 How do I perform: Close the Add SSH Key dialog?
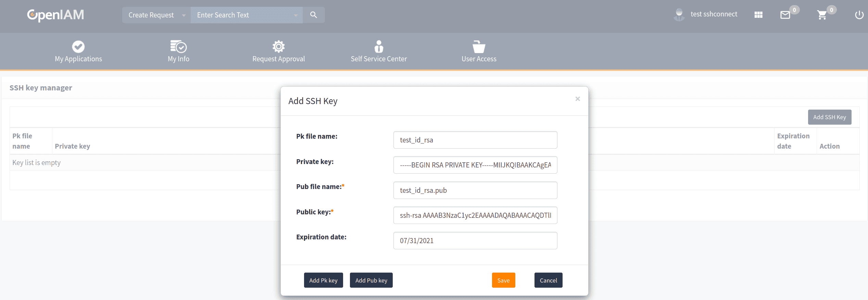pyautogui.click(x=577, y=99)
